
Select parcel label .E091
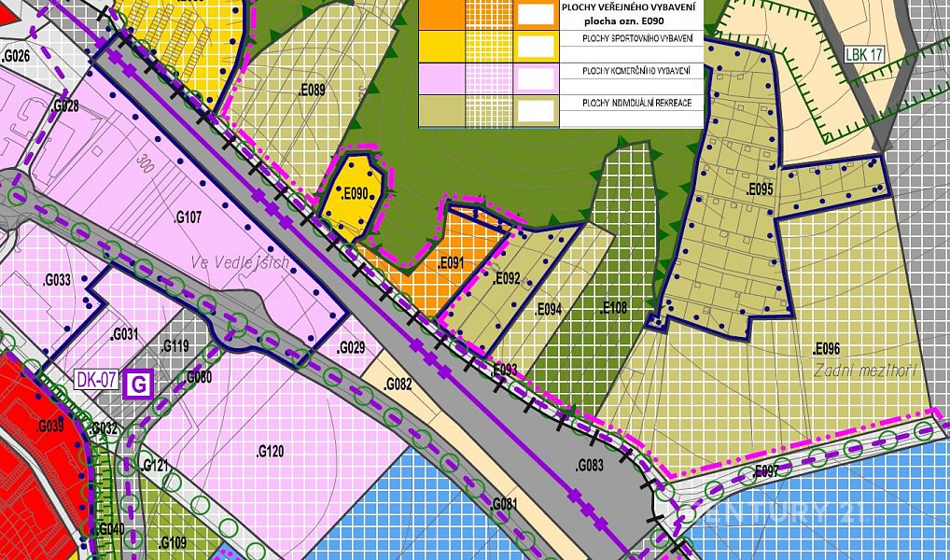(450, 263)
